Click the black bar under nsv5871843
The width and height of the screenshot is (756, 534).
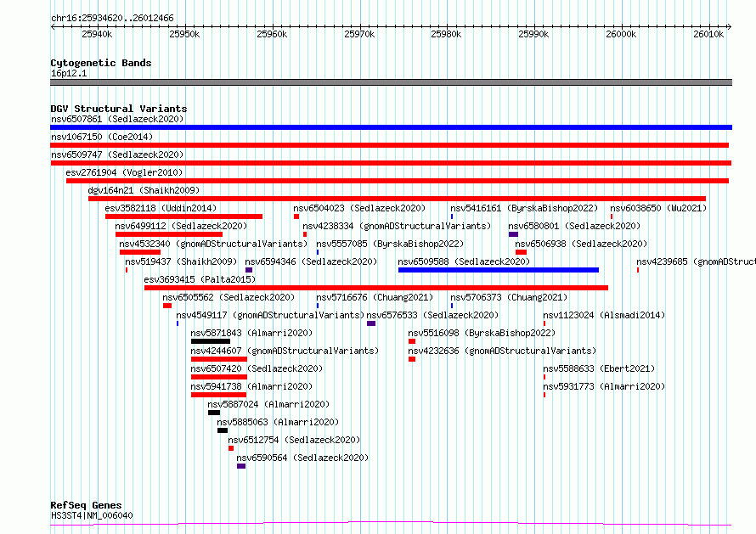[x=211, y=341]
